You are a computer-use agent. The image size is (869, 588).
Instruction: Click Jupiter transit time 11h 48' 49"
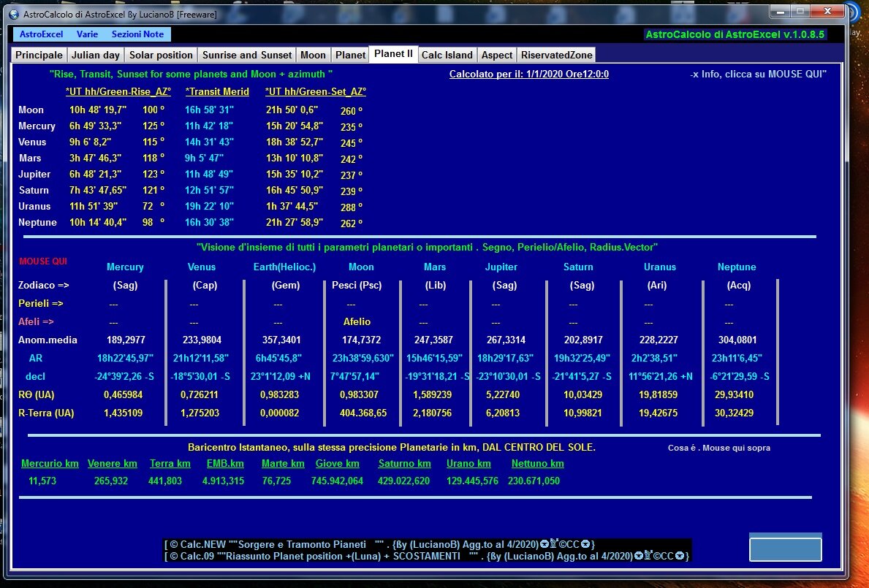[209, 174]
